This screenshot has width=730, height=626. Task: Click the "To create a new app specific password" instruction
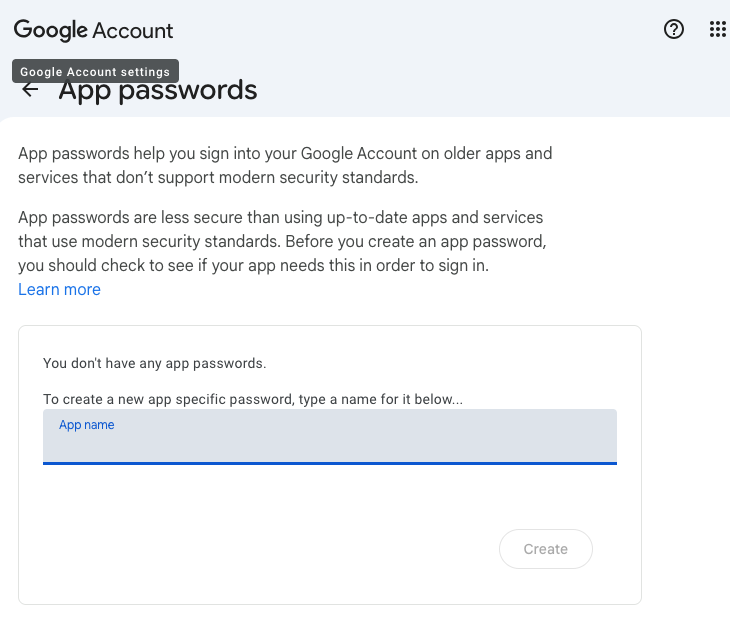(x=253, y=399)
